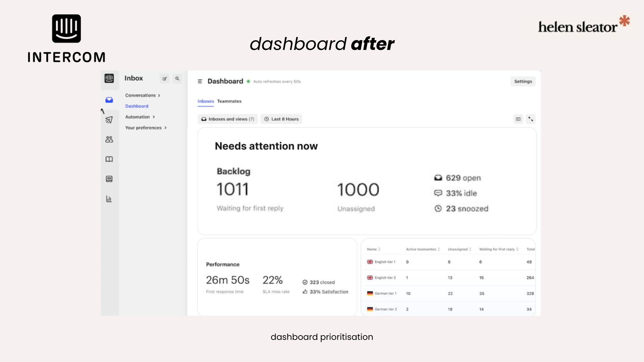Switch to the Teammates tab
Screen dimensions: 644x362
click(229, 101)
